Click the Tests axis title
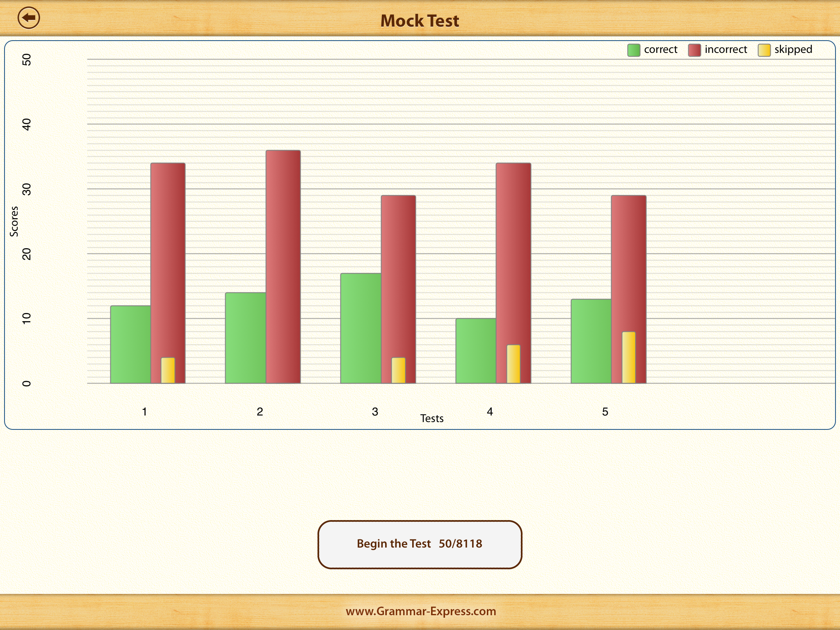840x630 pixels. (432, 418)
